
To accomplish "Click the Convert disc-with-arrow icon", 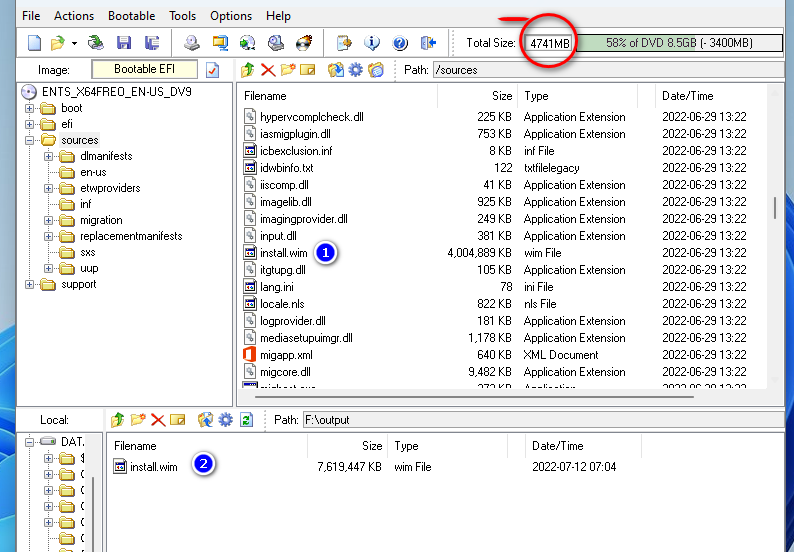I will [248, 43].
